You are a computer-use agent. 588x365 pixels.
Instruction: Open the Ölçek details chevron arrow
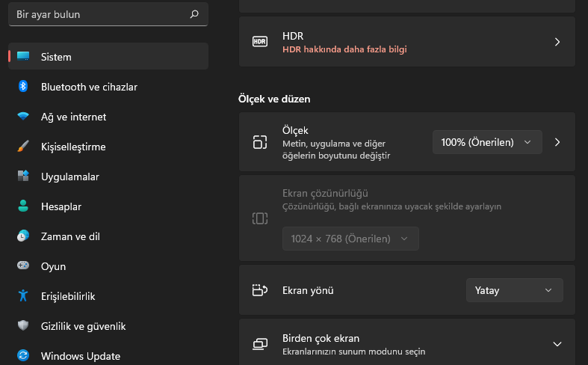[557, 142]
